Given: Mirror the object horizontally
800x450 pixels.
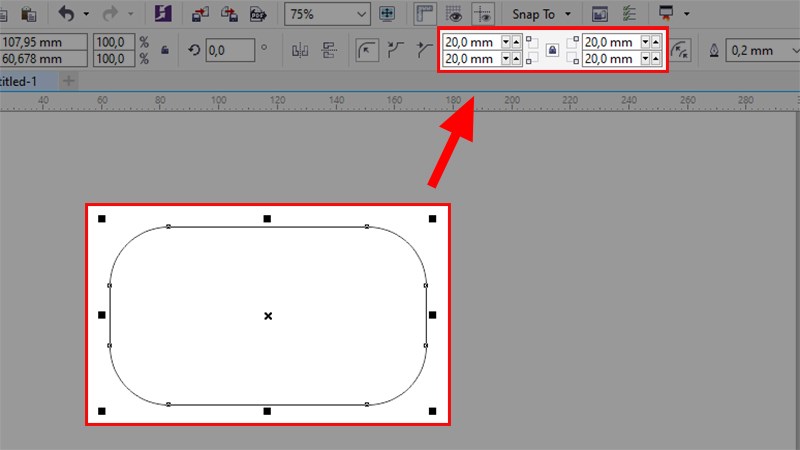Looking at the screenshot, I should 299,50.
